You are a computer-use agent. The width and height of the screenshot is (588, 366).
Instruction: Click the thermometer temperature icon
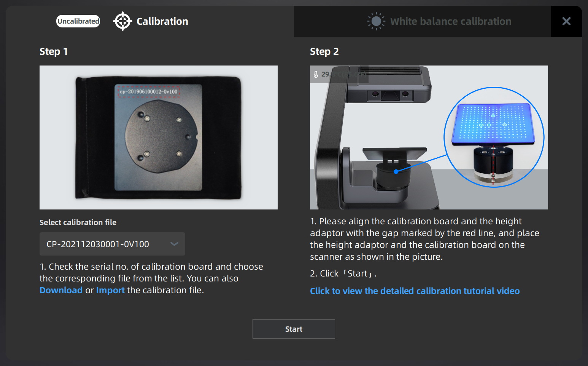coord(316,74)
